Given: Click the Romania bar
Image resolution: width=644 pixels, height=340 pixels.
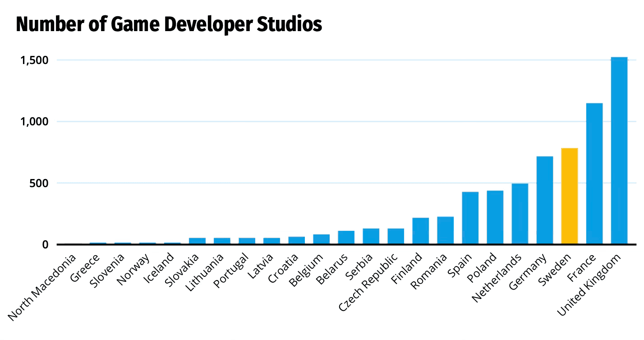Looking at the screenshot, I should pyautogui.click(x=446, y=230).
